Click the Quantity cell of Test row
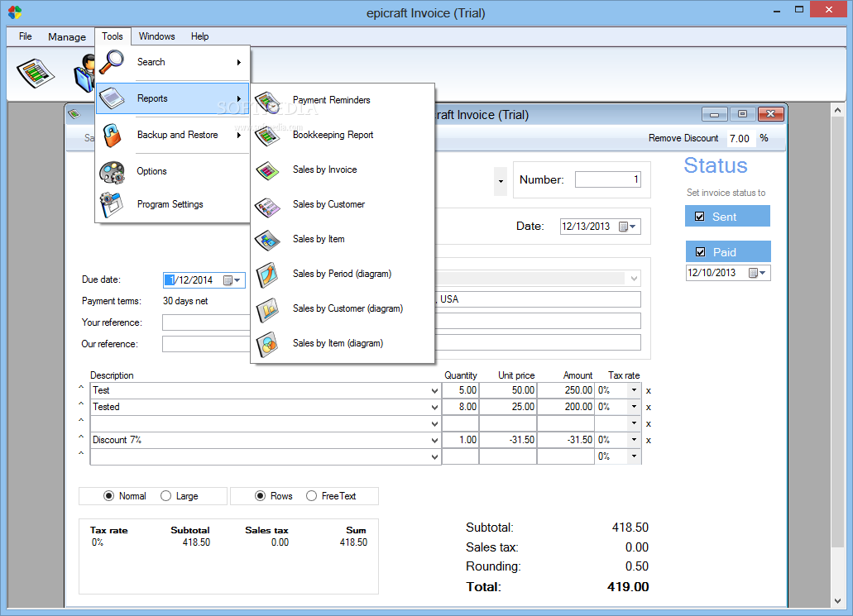Image resolution: width=853 pixels, height=616 pixels. tap(461, 390)
